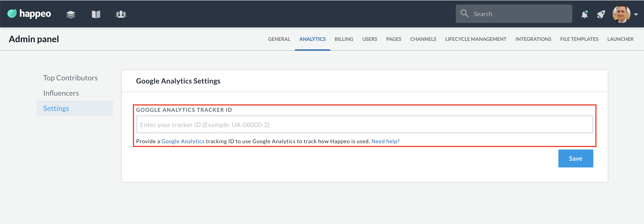The image size is (644, 224).
Task: Switch to the Billing tab
Action: [x=344, y=39]
